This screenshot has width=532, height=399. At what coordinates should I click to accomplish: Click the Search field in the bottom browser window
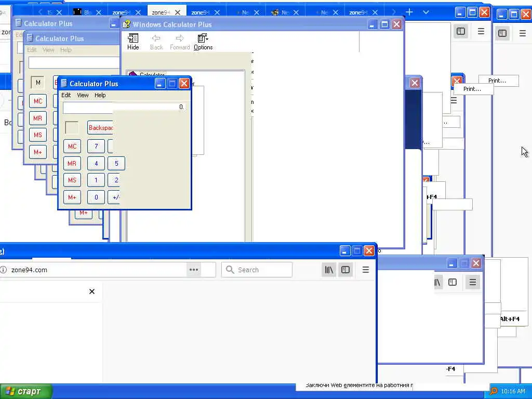pos(257,270)
